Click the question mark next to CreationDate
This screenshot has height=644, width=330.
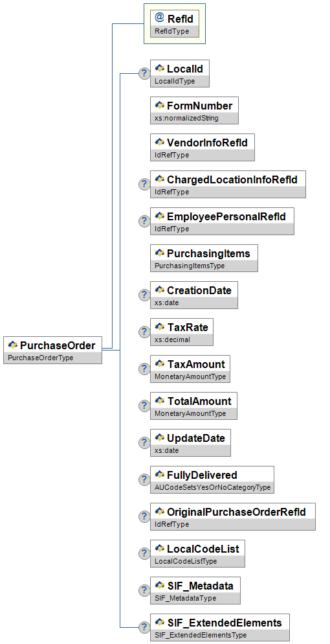pyautogui.click(x=144, y=295)
